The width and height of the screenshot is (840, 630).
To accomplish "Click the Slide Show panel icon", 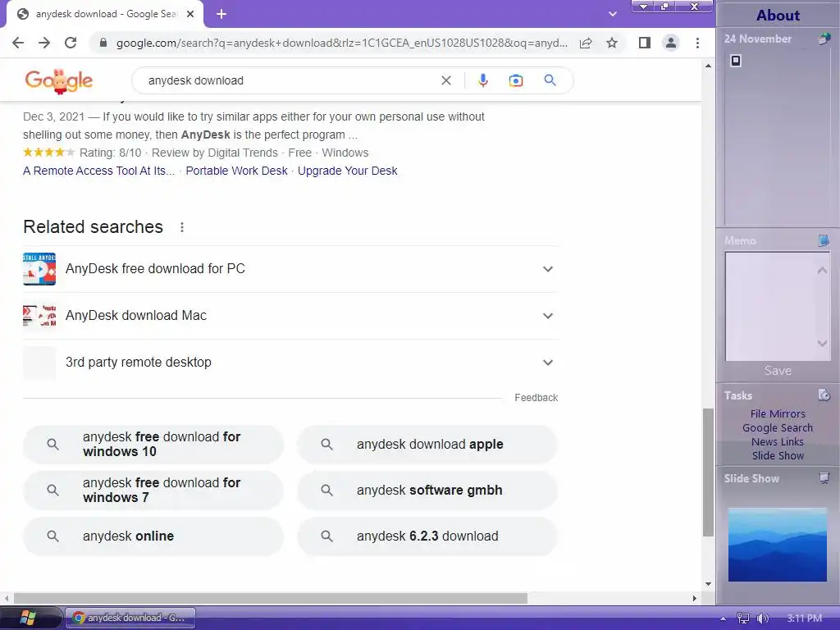I will (824, 478).
